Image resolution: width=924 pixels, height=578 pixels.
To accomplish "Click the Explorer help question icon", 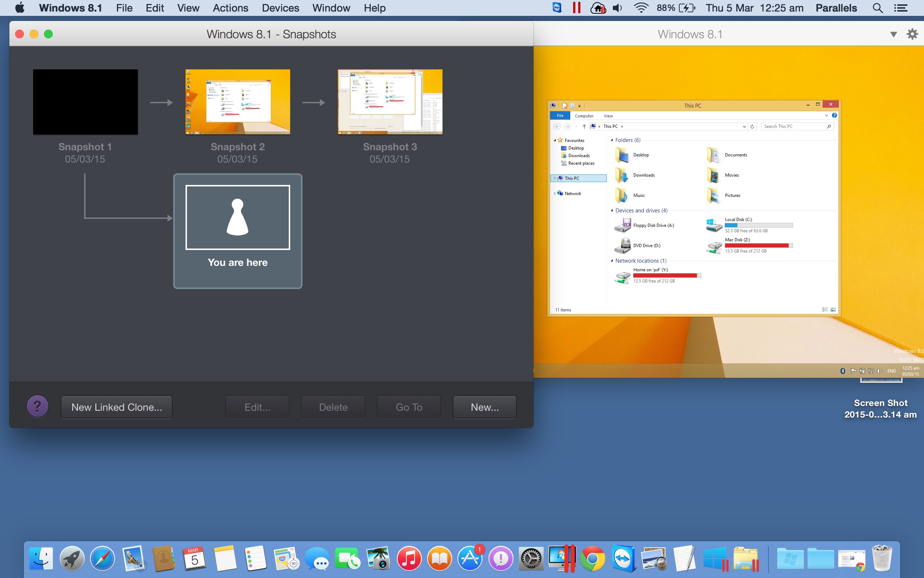I will 834,116.
